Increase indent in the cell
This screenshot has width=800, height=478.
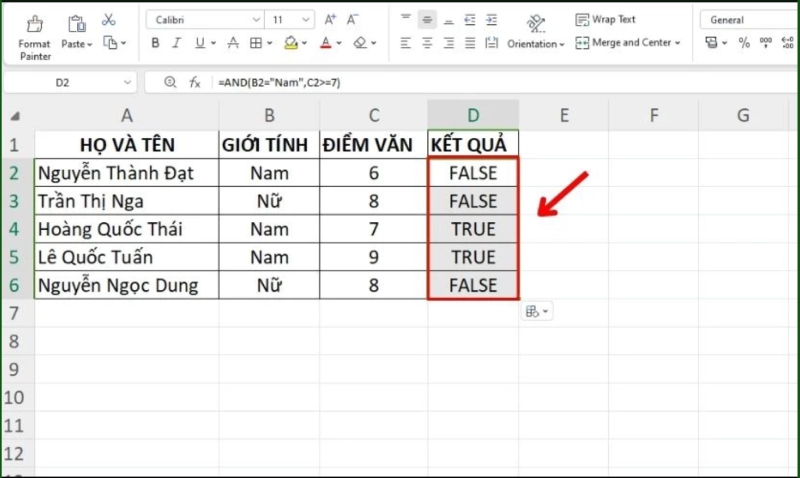pos(491,20)
